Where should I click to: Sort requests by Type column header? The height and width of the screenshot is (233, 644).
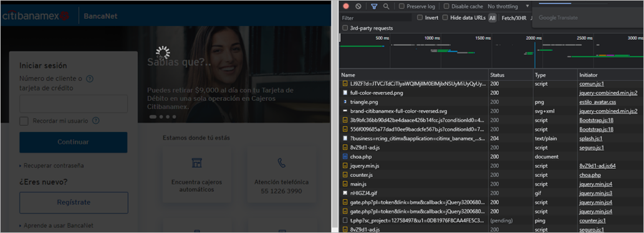pos(555,75)
